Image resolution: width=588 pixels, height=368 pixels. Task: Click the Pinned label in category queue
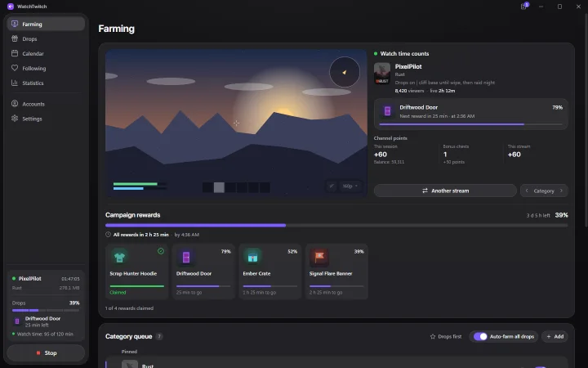(129, 352)
